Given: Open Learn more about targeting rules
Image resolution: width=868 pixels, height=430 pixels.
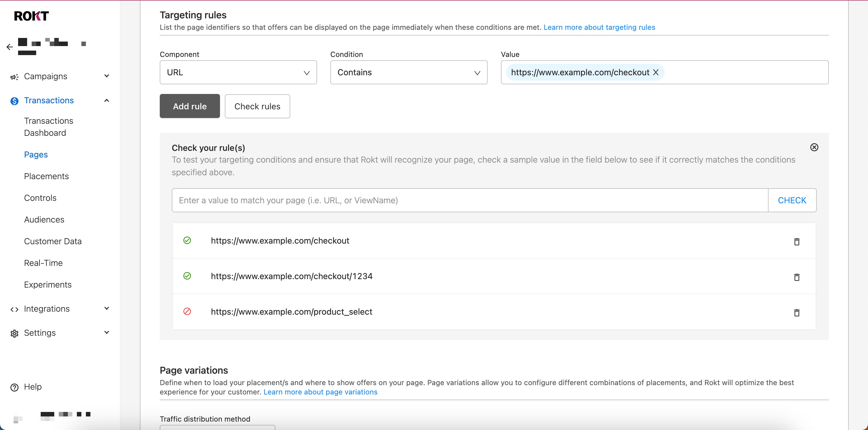Looking at the screenshot, I should pos(599,27).
